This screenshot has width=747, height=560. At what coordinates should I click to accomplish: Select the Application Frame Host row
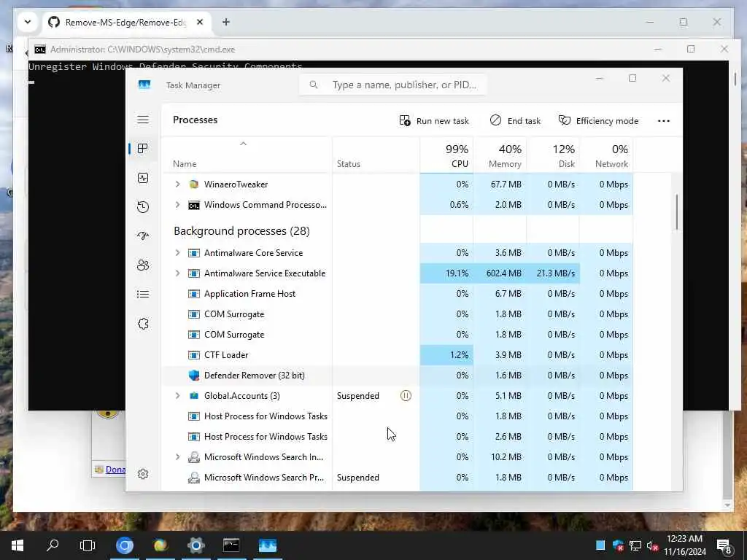coord(397,294)
